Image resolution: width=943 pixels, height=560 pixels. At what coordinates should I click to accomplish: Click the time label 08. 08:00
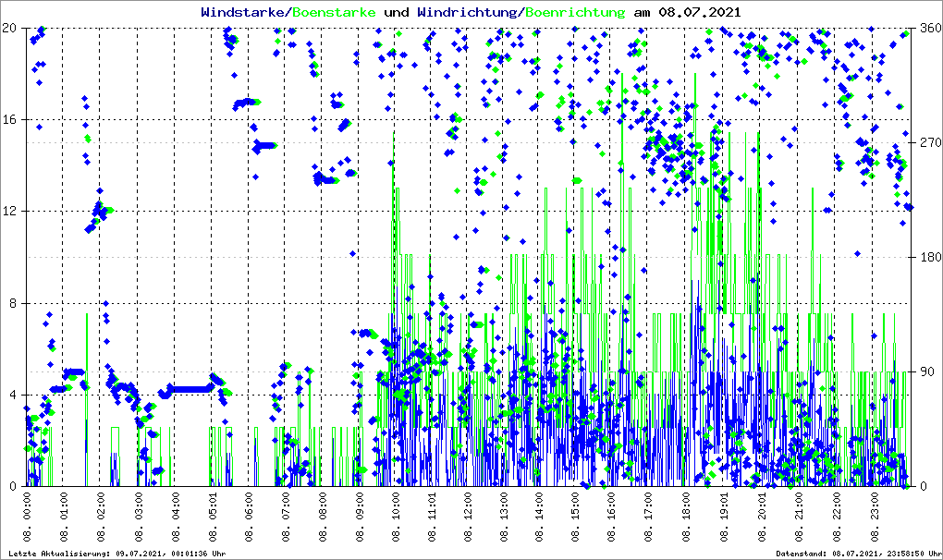click(x=322, y=517)
